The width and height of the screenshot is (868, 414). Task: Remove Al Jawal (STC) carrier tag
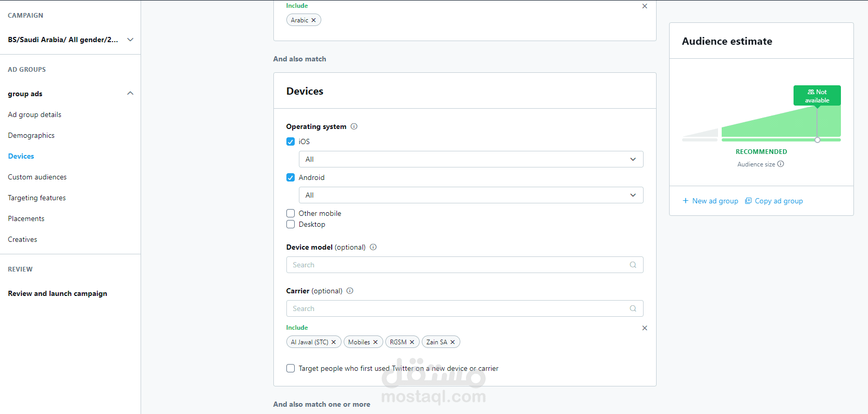[334, 342]
